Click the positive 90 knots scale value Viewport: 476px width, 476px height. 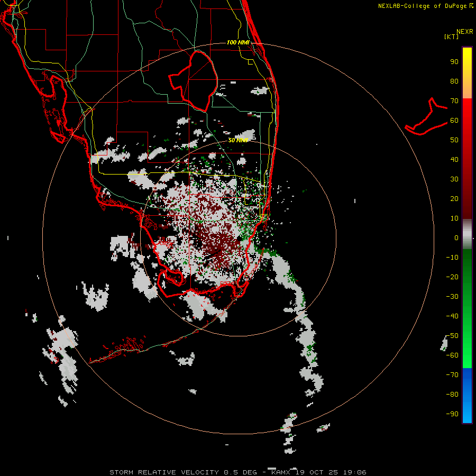tap(454, 62)
